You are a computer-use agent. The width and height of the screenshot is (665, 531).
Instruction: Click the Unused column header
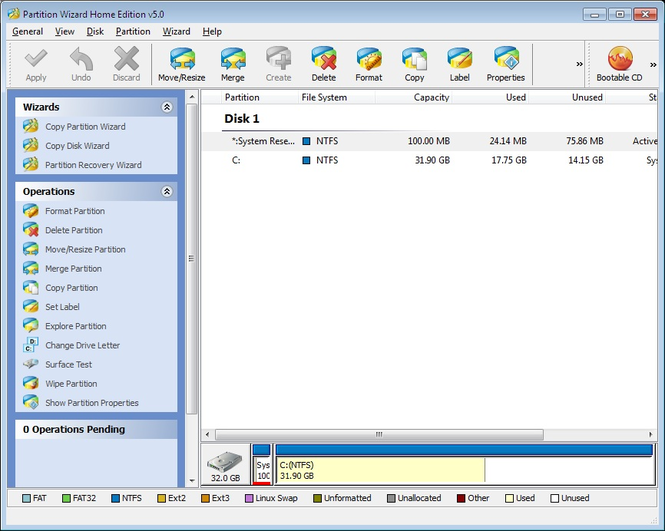pos(567,97)
